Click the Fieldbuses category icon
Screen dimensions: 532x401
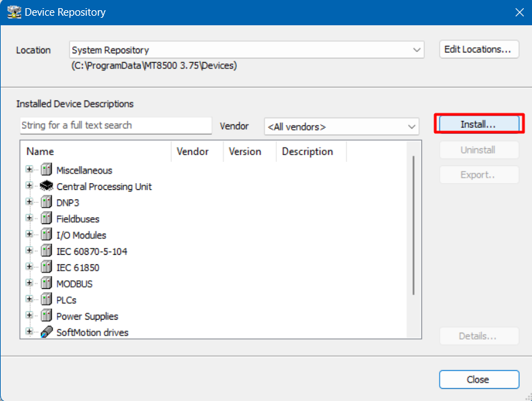coord(46,219)
